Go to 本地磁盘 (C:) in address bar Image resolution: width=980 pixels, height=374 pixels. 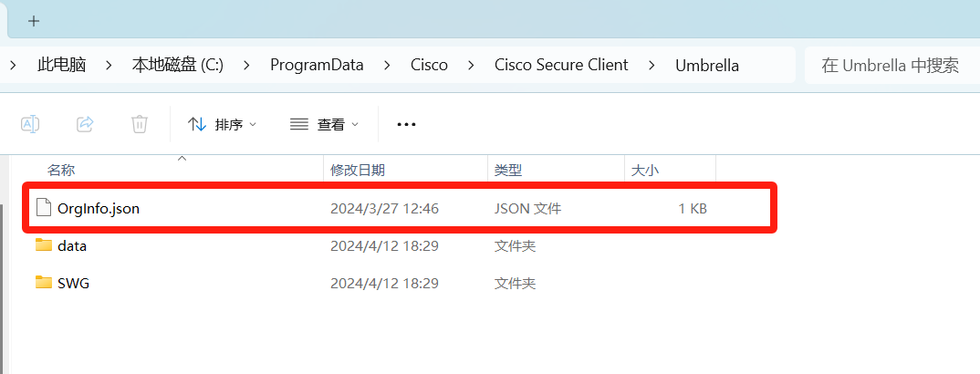pos(178,65)
